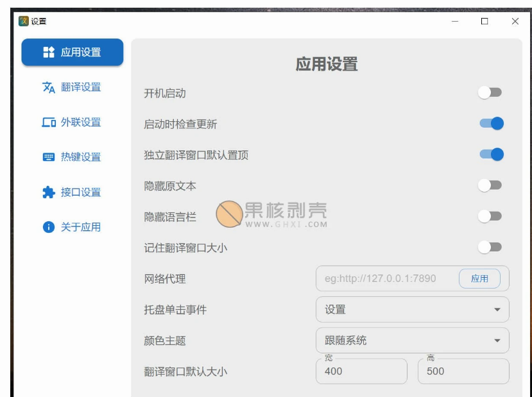This screenshot has width=532, height=397.
Task: Click the 应用设置 grid icon in sidebar
Action: click(x=49, y=52)
